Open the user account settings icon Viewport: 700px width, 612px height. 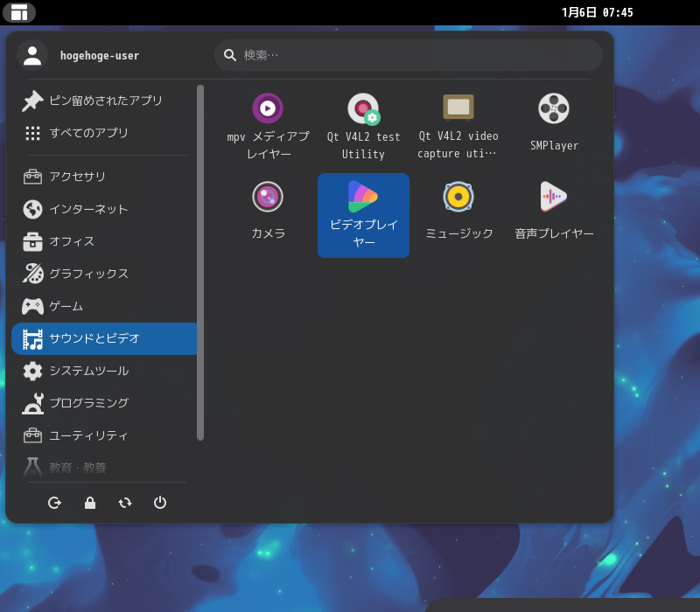click(32, 55)
